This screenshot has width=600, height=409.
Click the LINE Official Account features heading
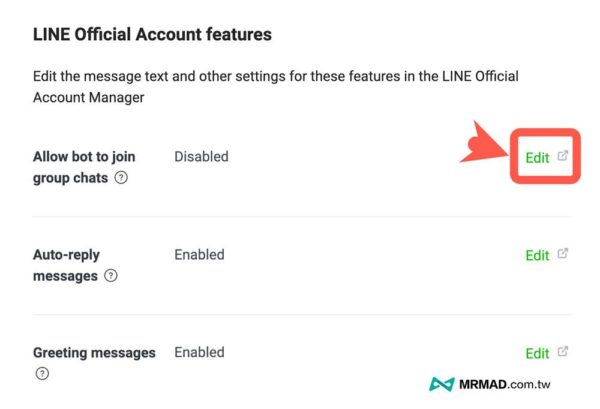tap(152, 34)
